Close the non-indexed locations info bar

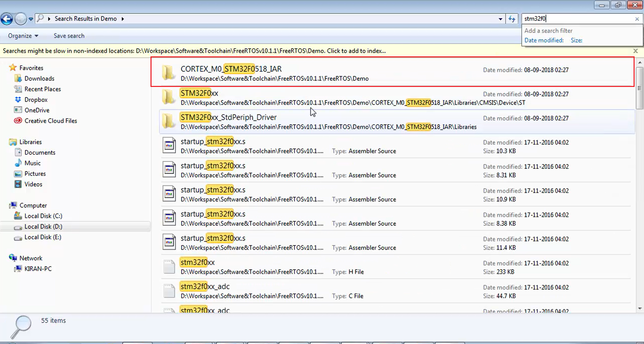point(635,51)
